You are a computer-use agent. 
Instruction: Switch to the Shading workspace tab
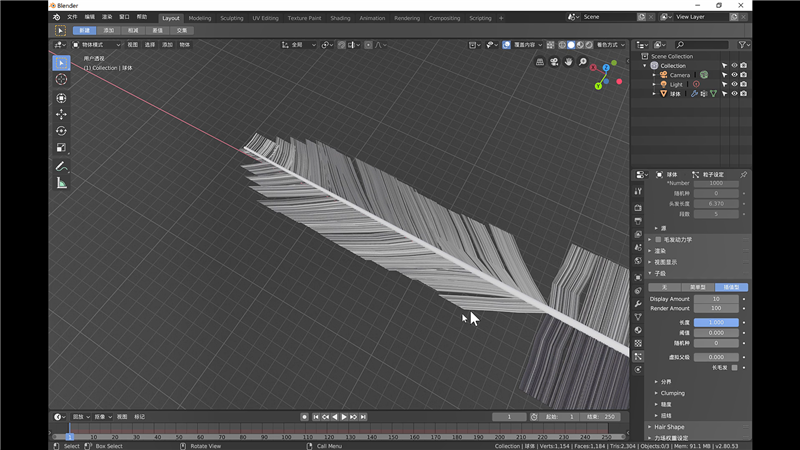tap(340, 18)
